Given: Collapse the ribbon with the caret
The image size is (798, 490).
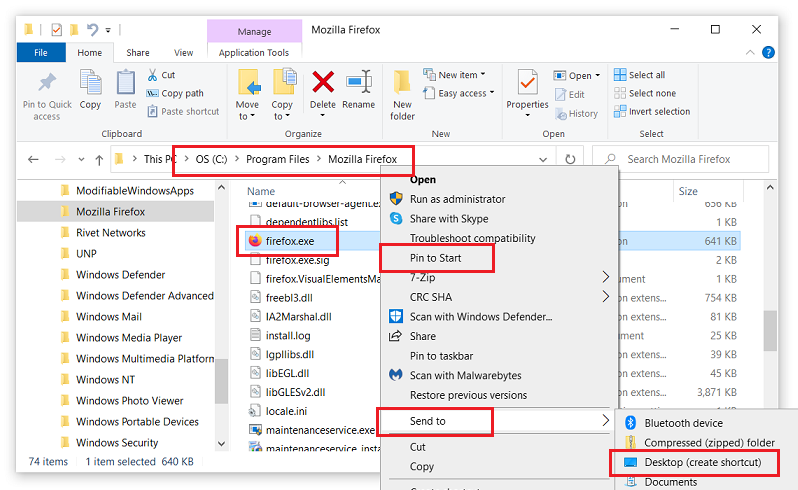Looking at the screenshot, I should click(750, 52).
